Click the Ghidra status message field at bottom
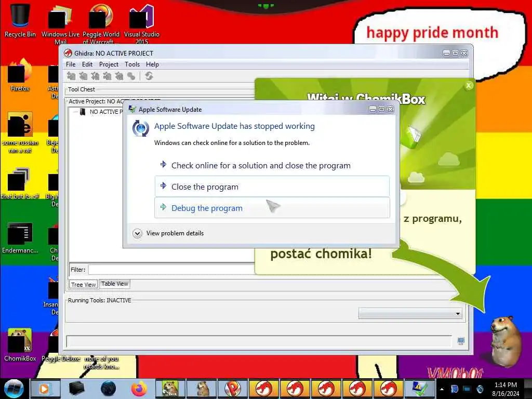 259,341
